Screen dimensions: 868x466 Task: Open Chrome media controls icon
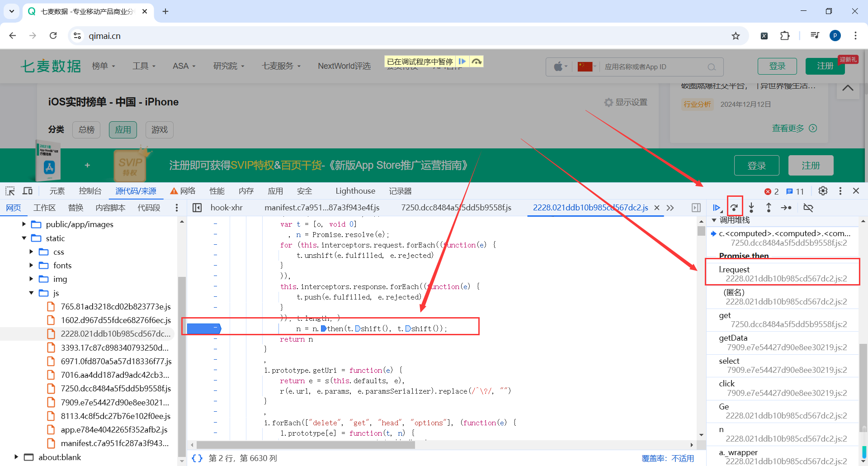(815, 36)
